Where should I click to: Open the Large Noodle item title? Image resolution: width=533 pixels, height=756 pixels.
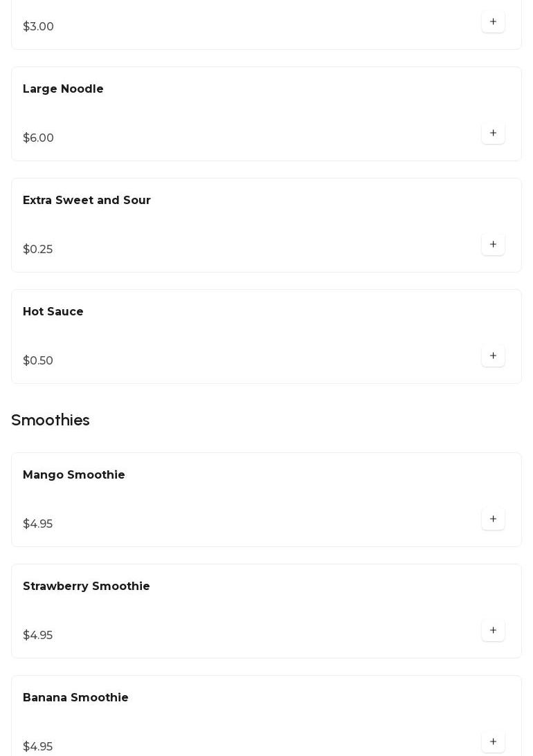click(63, 89)
